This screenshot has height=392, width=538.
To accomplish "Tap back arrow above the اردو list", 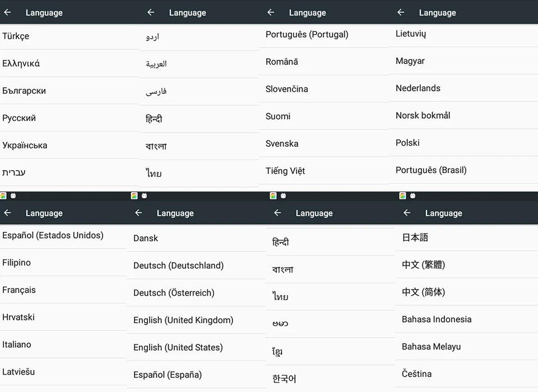I will (x=151, y=12).
